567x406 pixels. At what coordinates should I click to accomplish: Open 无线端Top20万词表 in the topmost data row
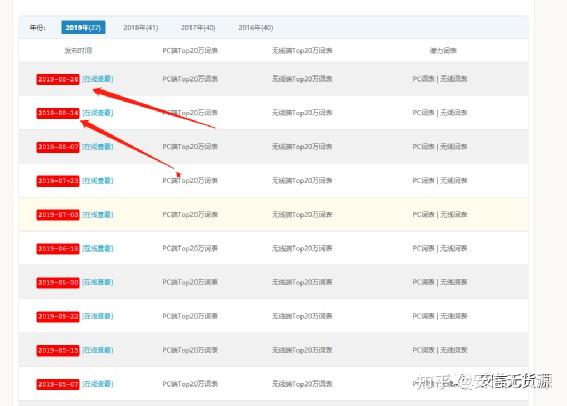[302, 79]
